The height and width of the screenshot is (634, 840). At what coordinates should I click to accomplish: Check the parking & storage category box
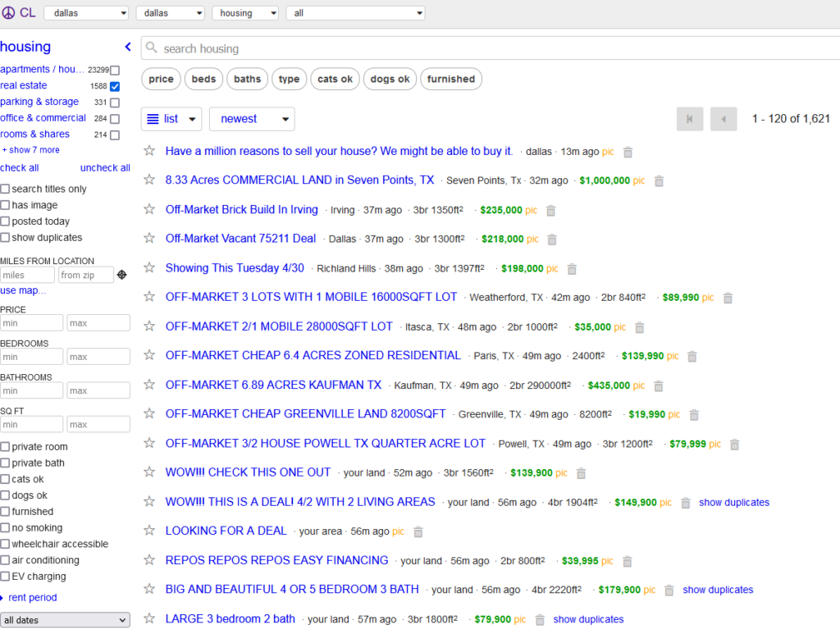[x=115, y=103]
